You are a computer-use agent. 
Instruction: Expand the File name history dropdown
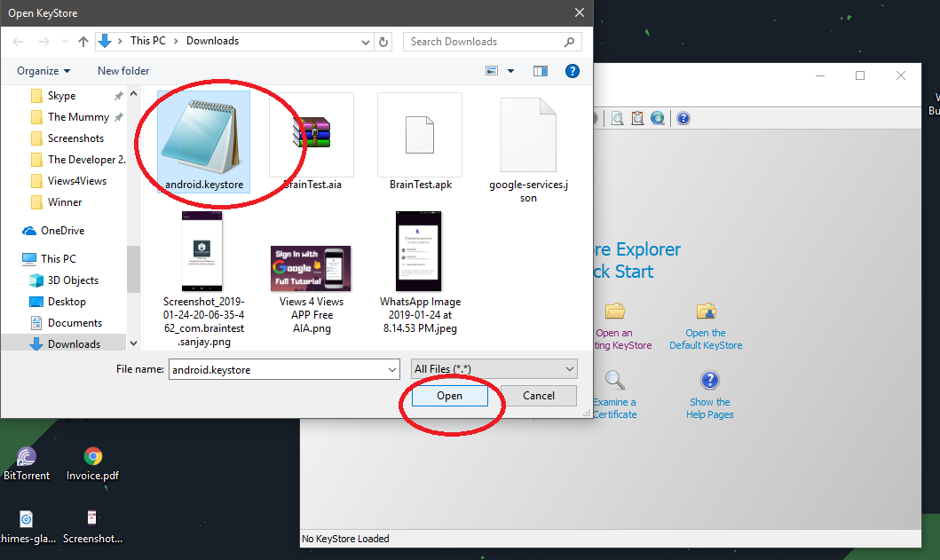coord(392,369)
